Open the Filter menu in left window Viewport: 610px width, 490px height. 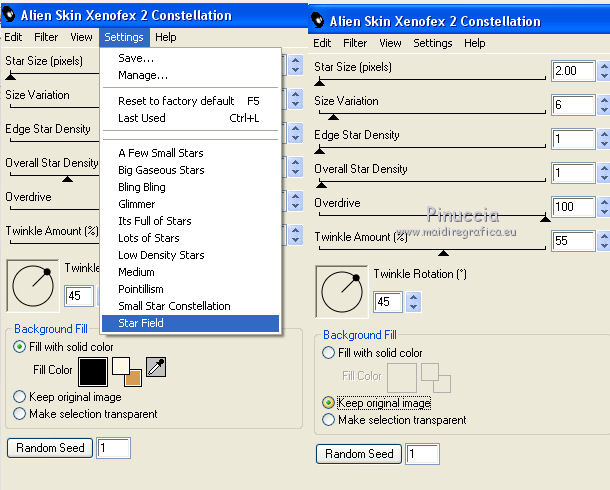coord(46,37)
